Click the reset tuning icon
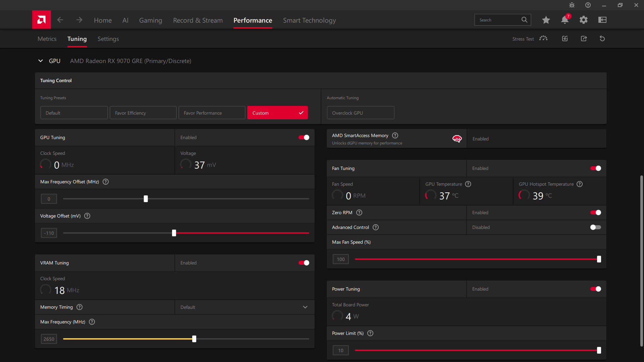The width and height of the screenshot is (644, 362). pos(602,39)
